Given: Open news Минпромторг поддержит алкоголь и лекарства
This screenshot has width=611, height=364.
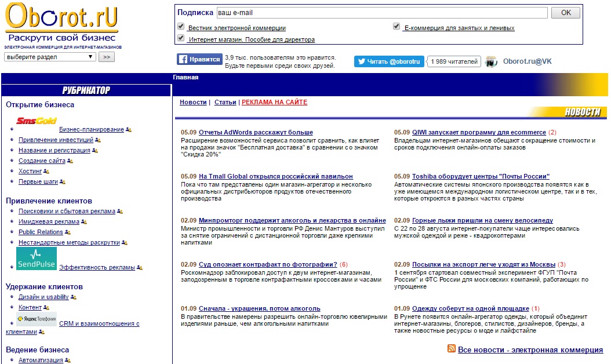Looking at the screenshot, I should tap(292, 220).
